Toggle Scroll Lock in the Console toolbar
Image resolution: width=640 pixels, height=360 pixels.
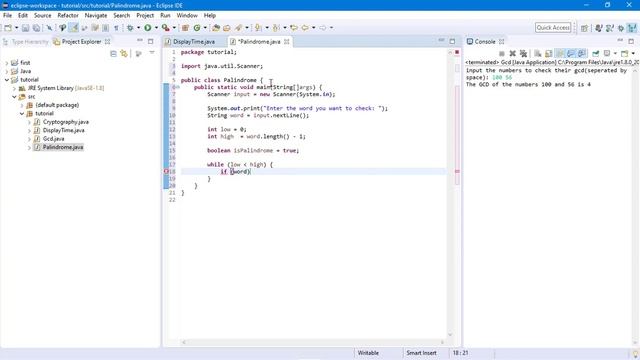point(549,53)
